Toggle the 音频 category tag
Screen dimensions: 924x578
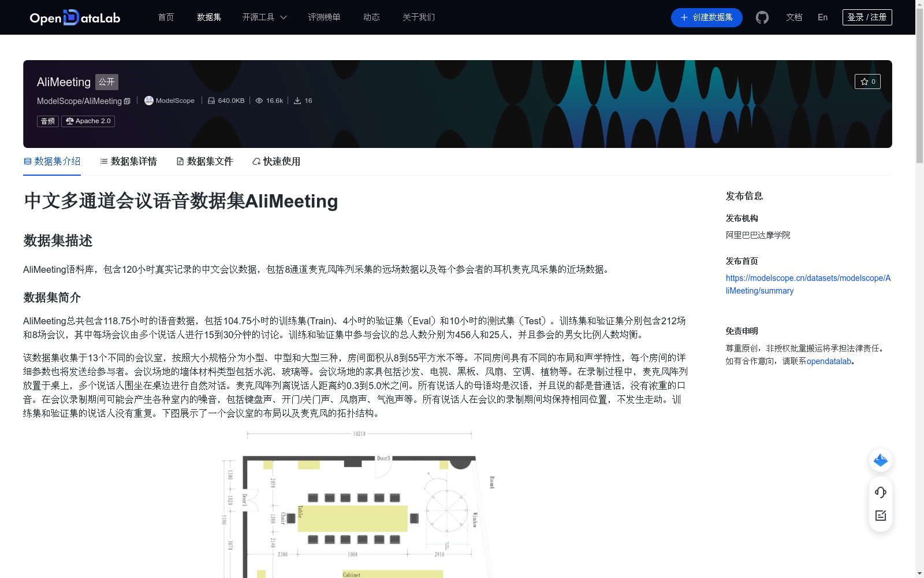(x=47, y=121)
